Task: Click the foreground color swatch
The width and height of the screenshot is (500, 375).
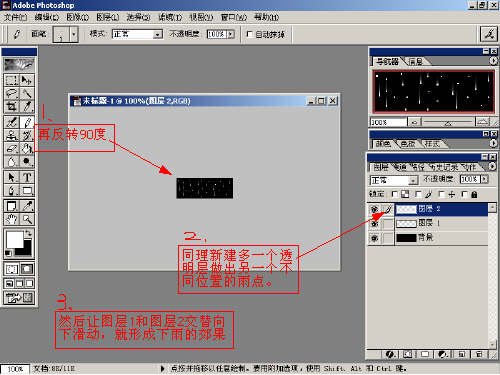Action: tap(15, 240)
